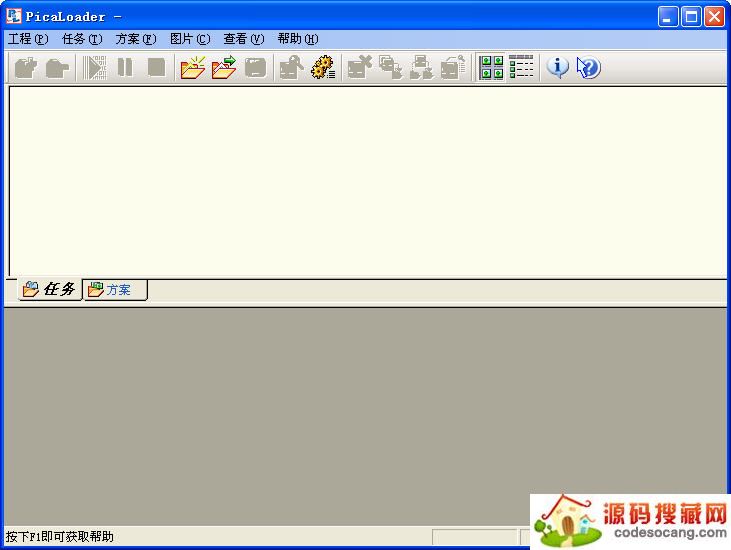Click inside the empty task list pane

365,180
